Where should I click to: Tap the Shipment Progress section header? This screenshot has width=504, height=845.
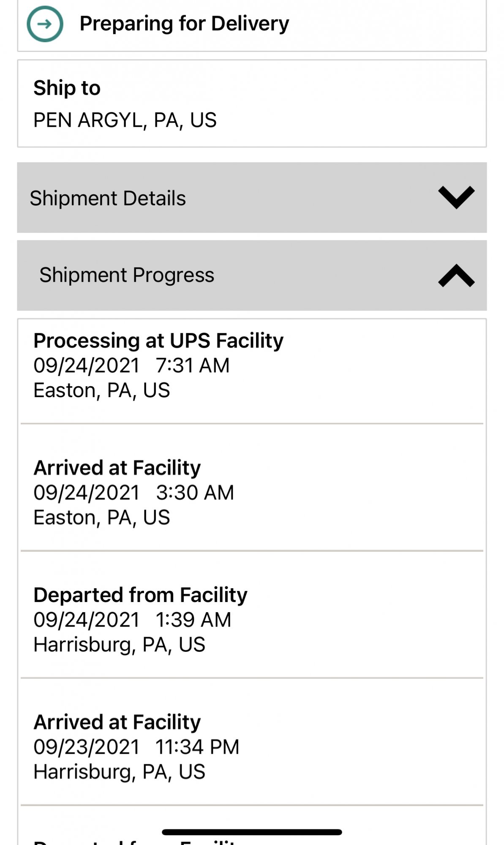(252, 275)
